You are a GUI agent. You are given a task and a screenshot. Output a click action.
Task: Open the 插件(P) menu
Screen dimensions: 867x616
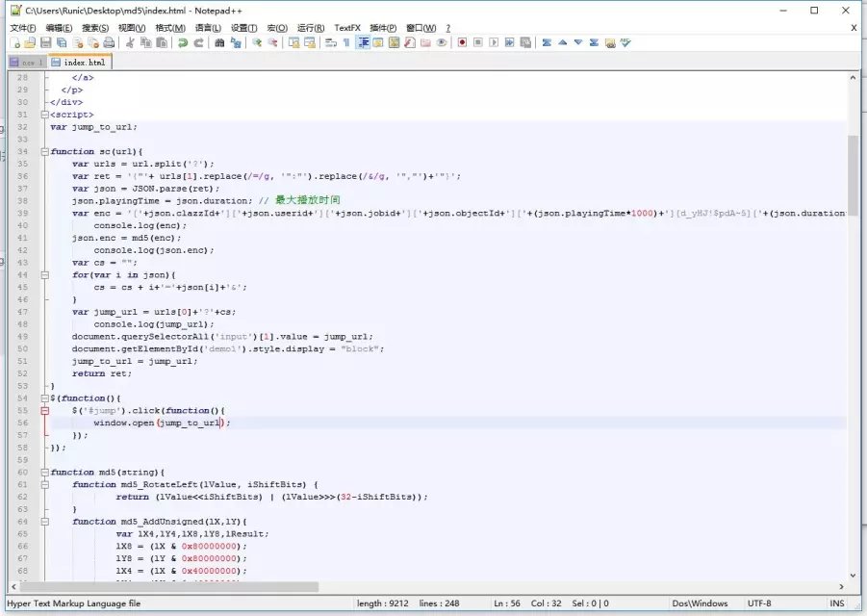(383, 28)
